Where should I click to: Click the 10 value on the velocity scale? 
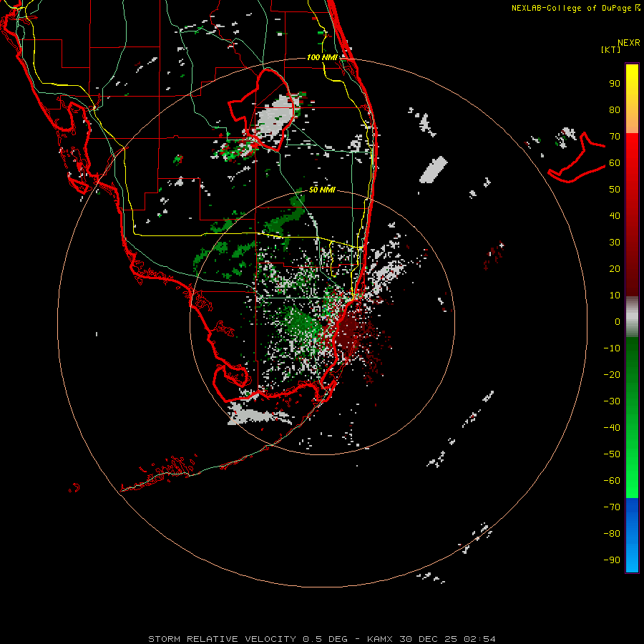615,296
